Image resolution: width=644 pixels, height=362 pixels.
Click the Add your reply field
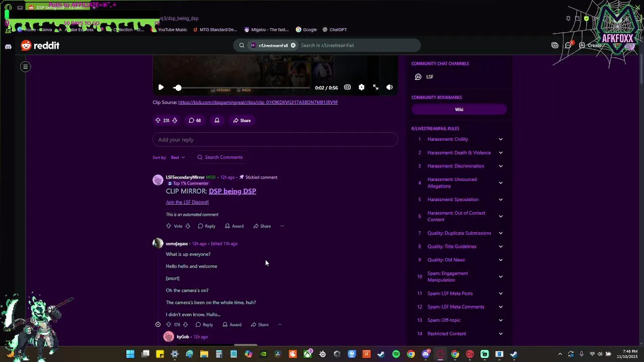[275, 140]
